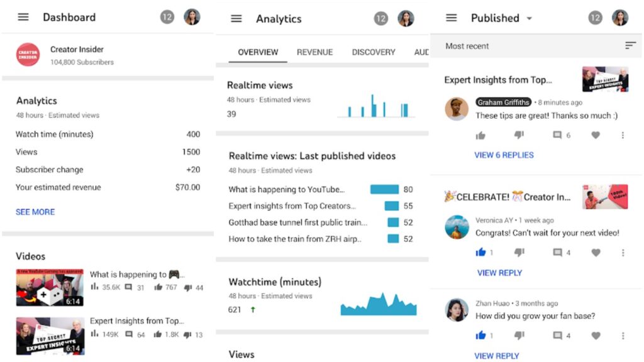Open notifications badge on Dashboard screen
The height and width of the screenshot is (362, 644).
point(167,17)
